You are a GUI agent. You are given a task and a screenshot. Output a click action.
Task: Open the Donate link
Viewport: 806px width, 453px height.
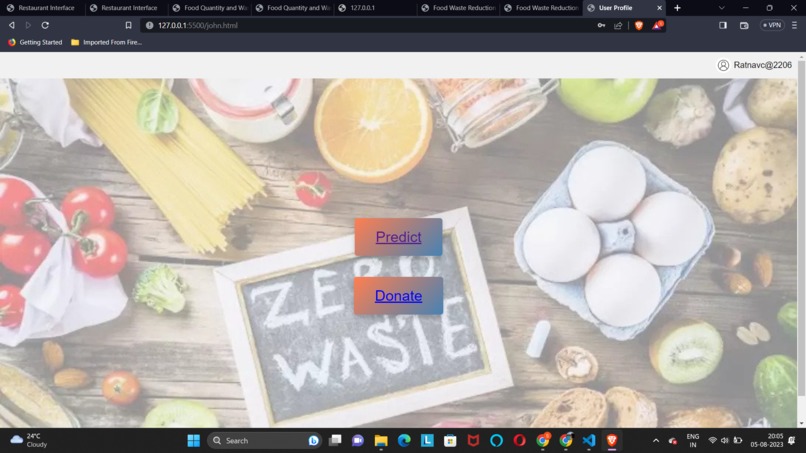[398, 296]
